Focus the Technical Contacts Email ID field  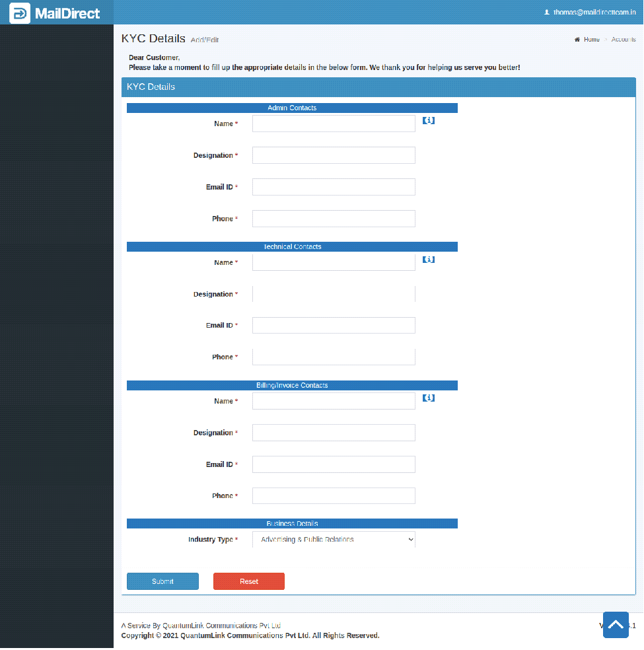[x=334, y=325]
